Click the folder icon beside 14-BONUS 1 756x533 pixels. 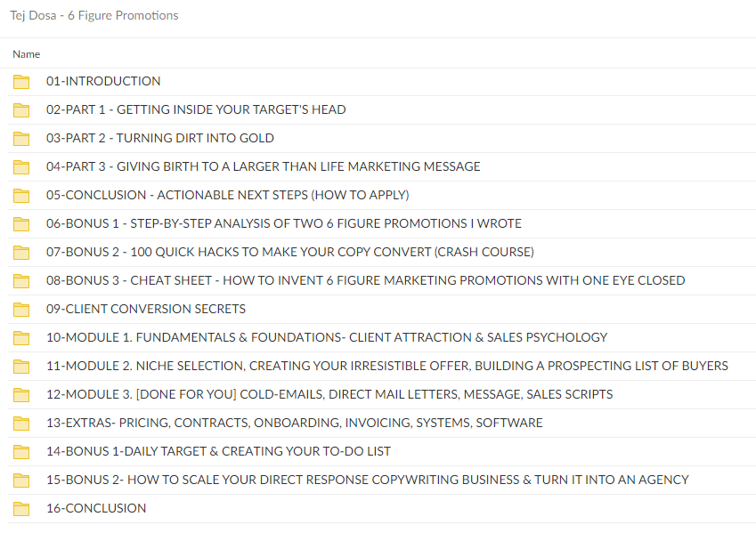tap(21, 451)
